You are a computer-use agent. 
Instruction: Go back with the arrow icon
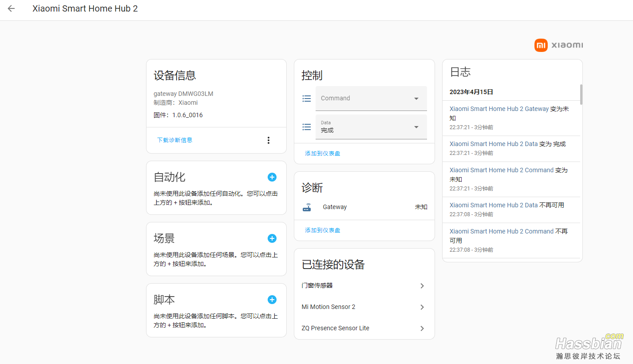point(11,8)
